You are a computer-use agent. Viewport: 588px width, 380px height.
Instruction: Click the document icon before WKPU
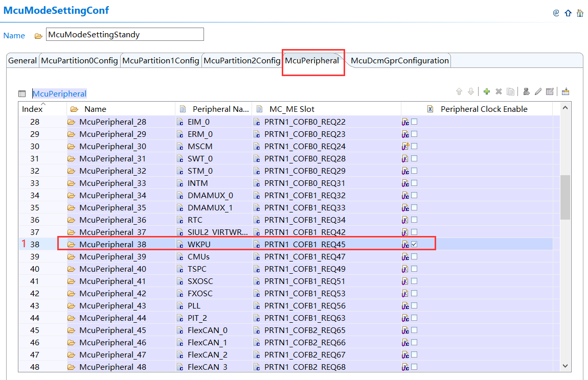[180, 244]
